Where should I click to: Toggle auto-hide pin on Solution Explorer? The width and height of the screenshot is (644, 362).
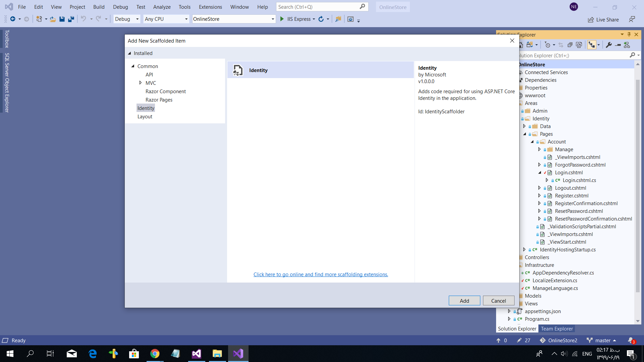[x=629, y=35]
